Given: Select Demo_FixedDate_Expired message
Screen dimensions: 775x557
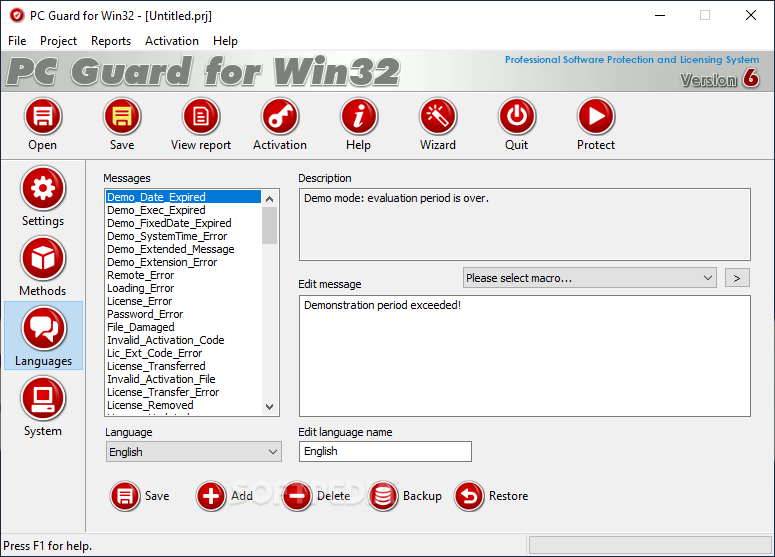Looking at the screenshot, I should pos(183,223).
